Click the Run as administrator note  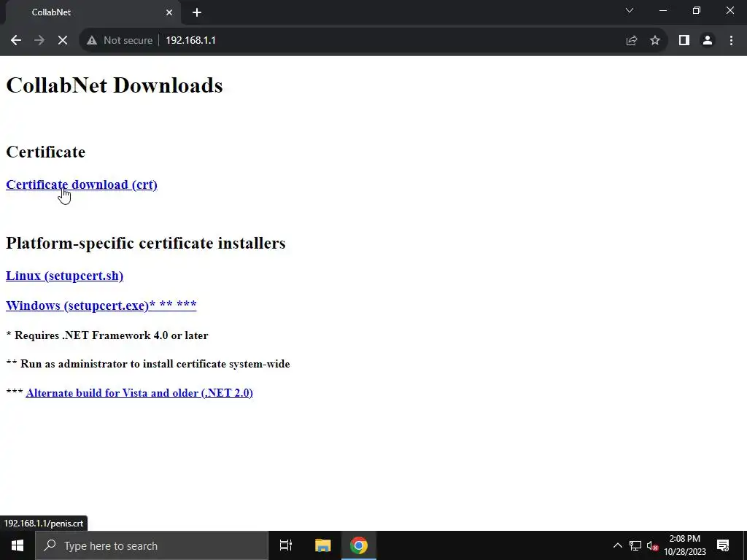coord(147,365)
